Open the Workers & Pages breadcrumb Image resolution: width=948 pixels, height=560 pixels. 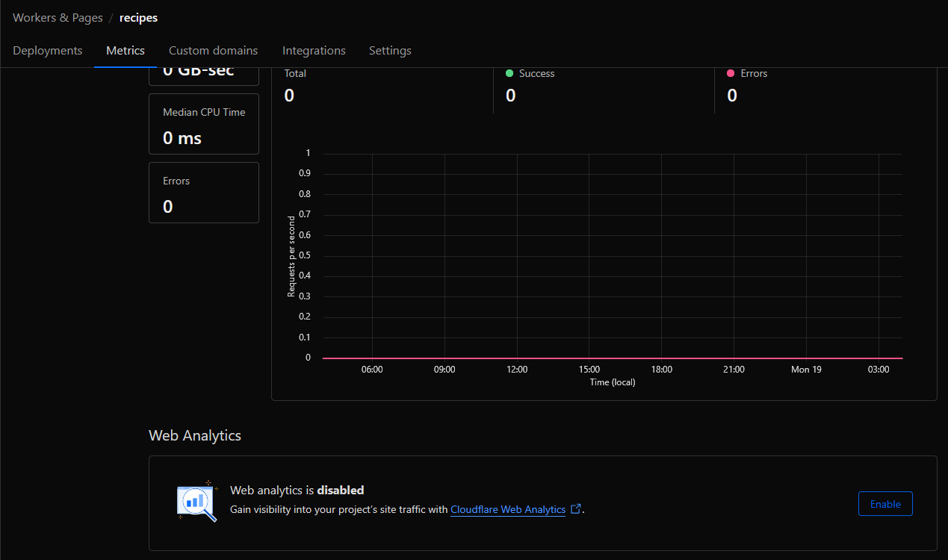(x=58, y=18)
